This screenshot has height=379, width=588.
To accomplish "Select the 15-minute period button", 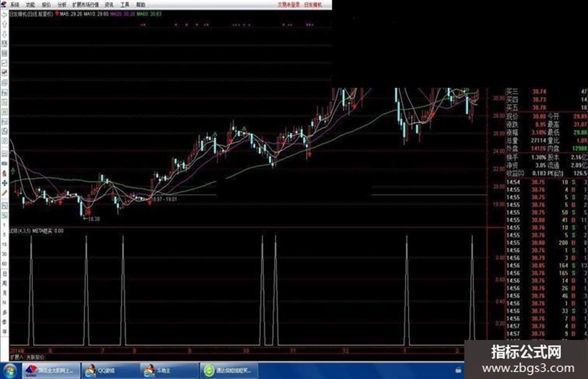I will click(x=4, y=245).
